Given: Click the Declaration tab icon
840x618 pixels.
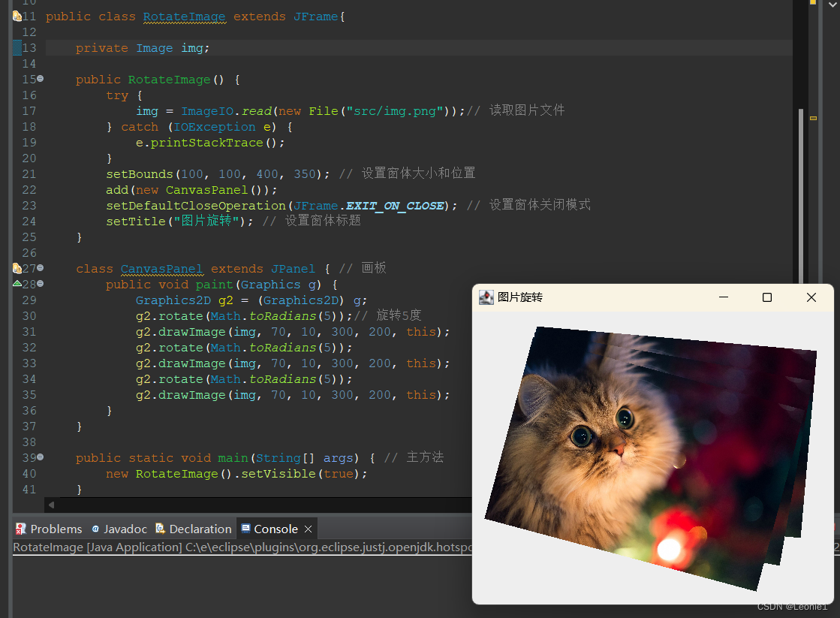Looking at the screenshot, I should pos(160,529).
